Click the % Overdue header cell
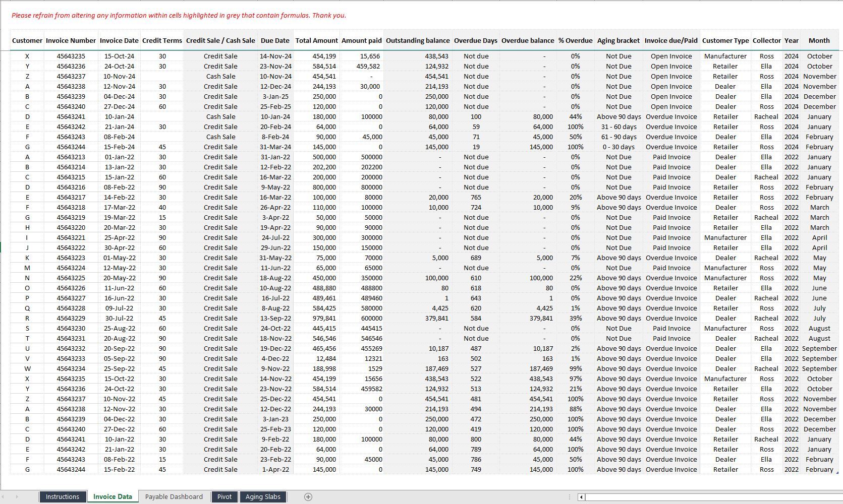843x504 pixels. point(576,40)
